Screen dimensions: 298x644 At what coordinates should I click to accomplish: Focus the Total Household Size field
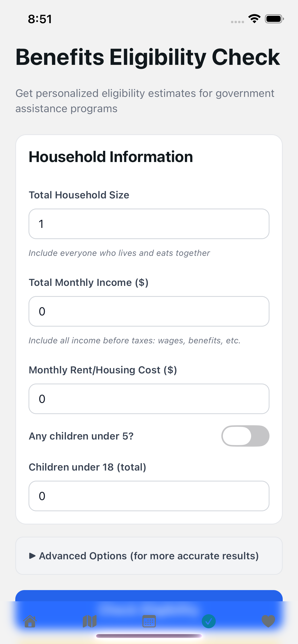click(149, 224)
